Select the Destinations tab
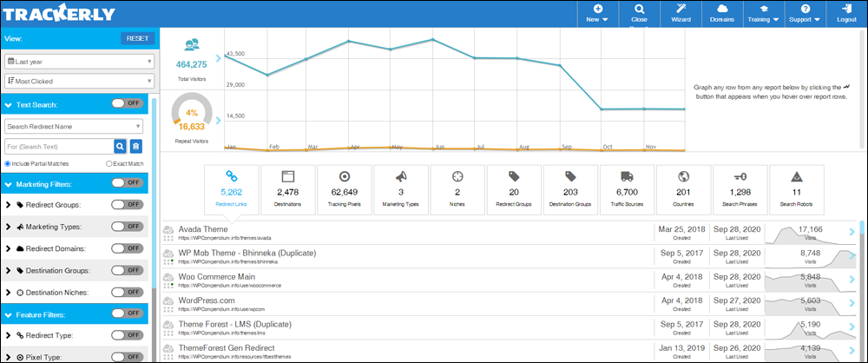This screenshot has width=868, height=363. point(288,189)
